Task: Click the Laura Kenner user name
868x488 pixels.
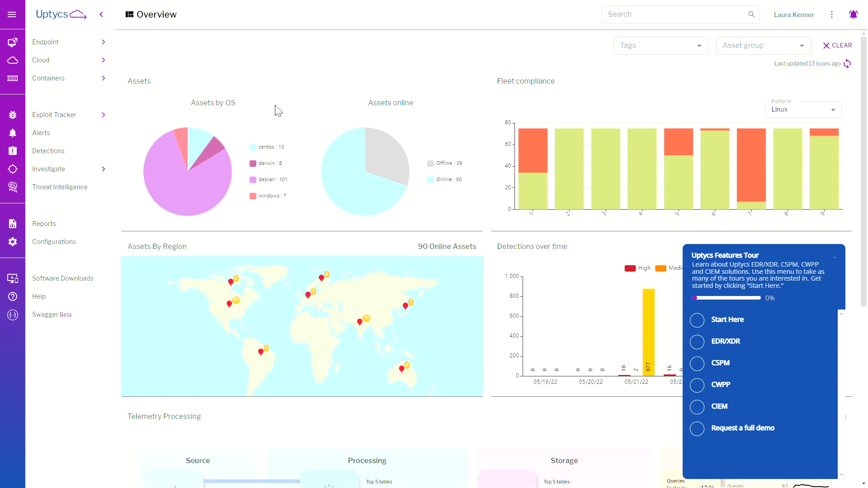Action: [794, 14]
